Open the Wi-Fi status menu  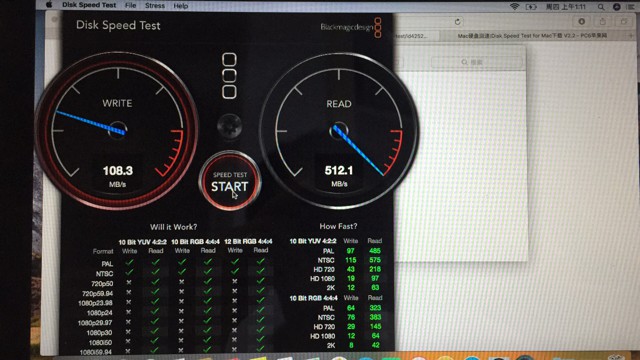tap(515, 7)
